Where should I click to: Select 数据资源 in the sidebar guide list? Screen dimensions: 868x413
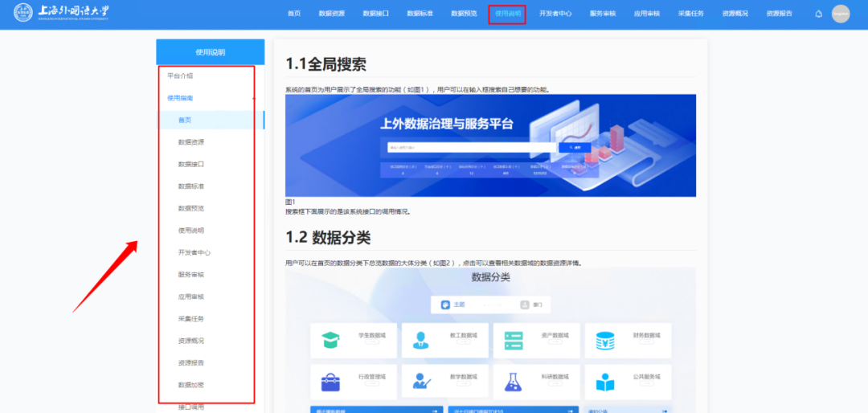pos(191,142)
